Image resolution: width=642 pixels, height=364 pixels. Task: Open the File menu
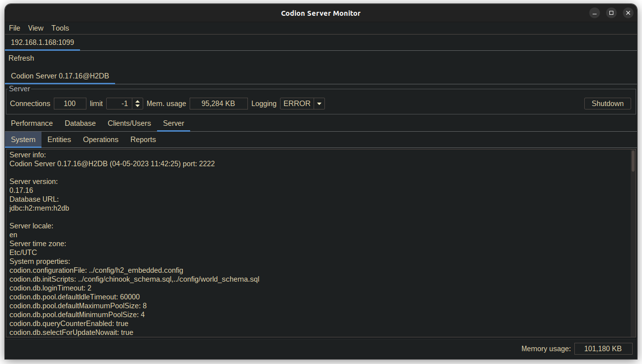(x=14, y=28)
